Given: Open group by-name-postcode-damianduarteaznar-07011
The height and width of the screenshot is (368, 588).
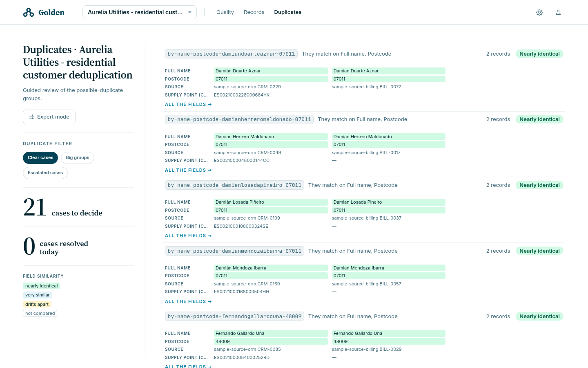Looking at the screenshot, I should tap(231, 54).
